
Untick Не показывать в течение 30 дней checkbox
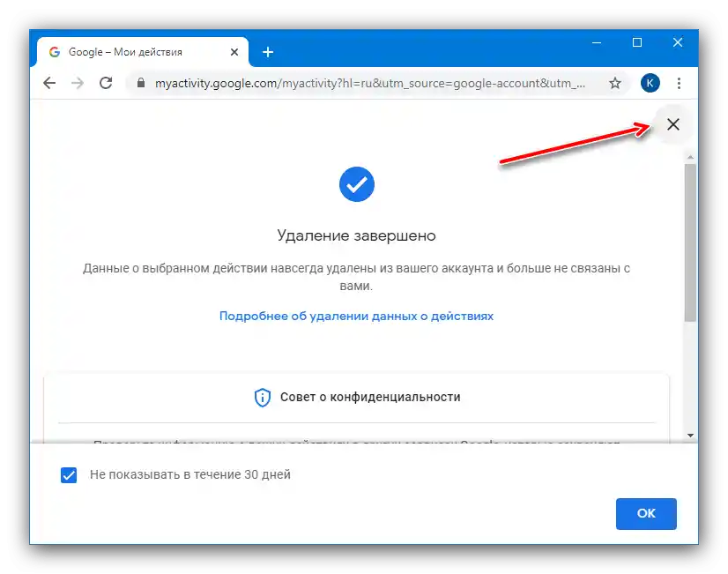(69, 475)
